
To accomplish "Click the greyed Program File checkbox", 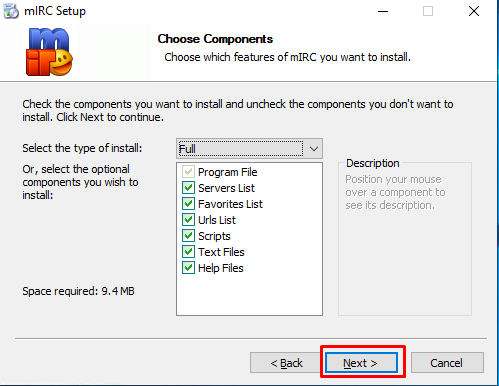I will 188,172.
